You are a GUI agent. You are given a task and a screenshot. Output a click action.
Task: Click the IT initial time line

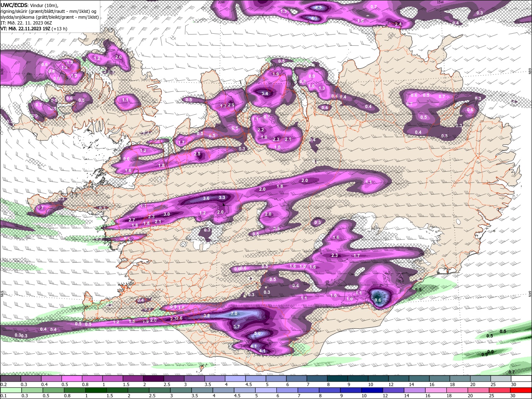(x=26, y=23)
